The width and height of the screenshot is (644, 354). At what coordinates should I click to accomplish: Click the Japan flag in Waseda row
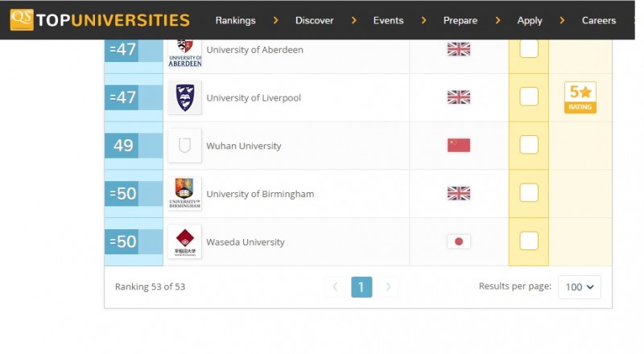click(459, 241)
